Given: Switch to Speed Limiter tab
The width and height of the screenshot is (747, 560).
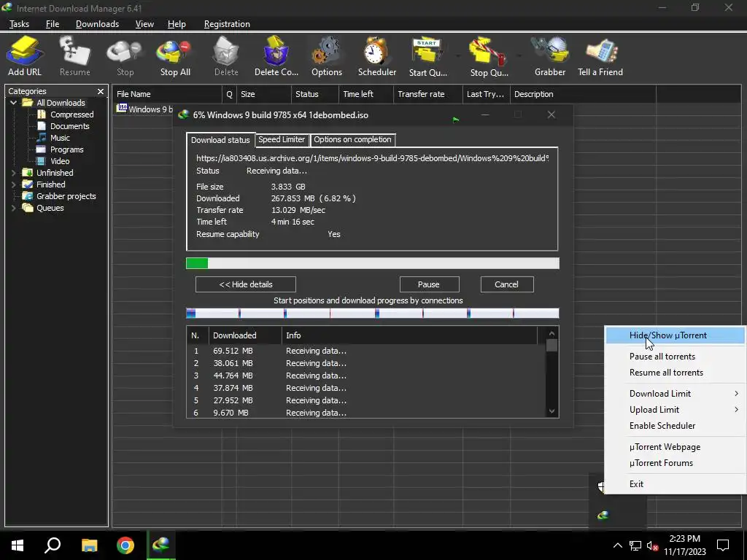Looking at the screenshot, I should click(x=282, y=139).
